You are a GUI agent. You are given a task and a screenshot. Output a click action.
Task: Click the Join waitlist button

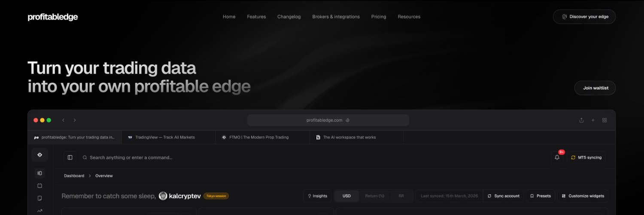tap(595, 88)
